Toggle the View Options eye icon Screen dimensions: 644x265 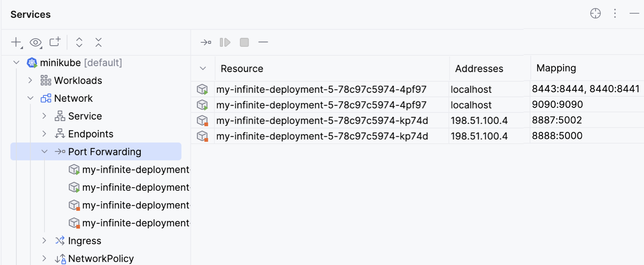[x=35, y=42]
